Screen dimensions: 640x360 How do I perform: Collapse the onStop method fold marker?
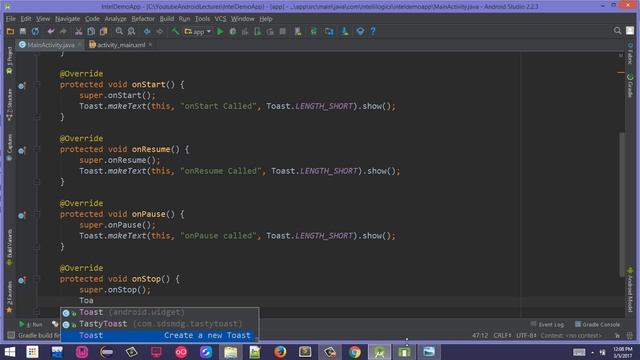click(37, 279)
